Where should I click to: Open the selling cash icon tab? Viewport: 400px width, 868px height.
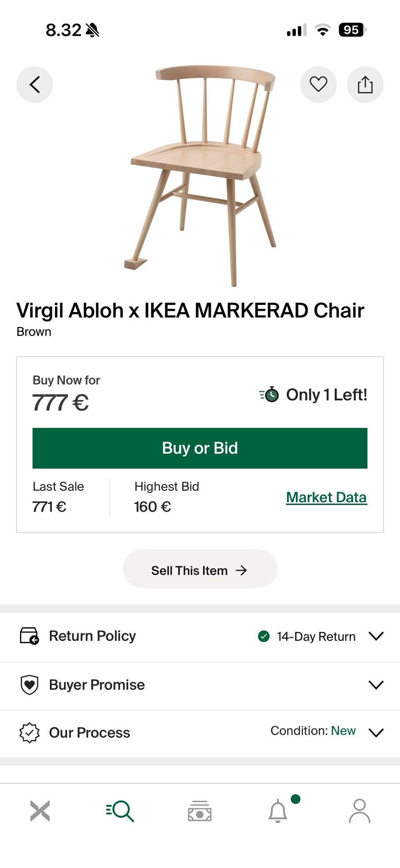(200, 811)
